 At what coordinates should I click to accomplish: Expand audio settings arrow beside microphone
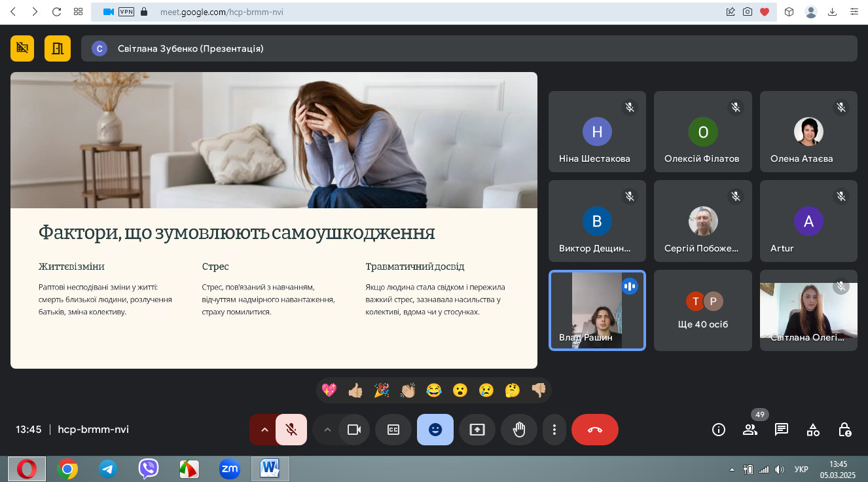pos(264,430)
